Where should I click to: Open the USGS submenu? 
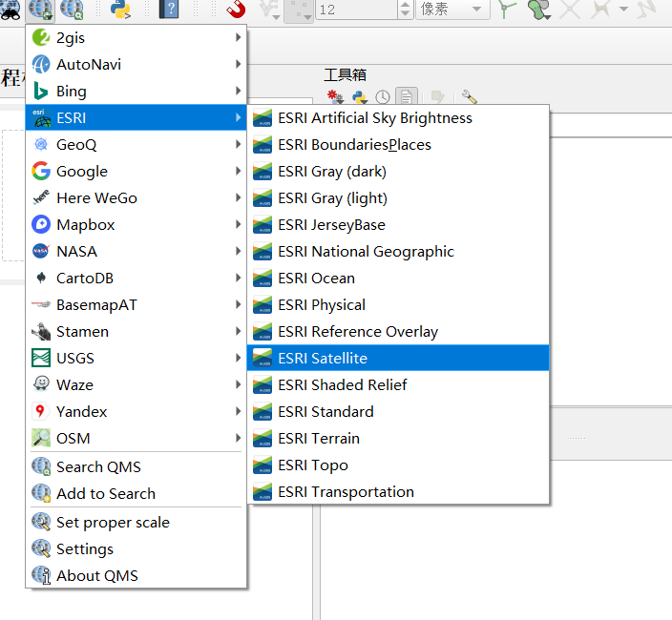[x=136, y=358]
